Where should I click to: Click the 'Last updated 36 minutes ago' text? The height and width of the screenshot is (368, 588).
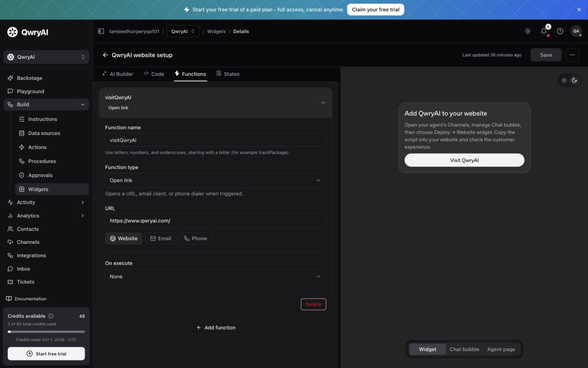tap(492, 55)
